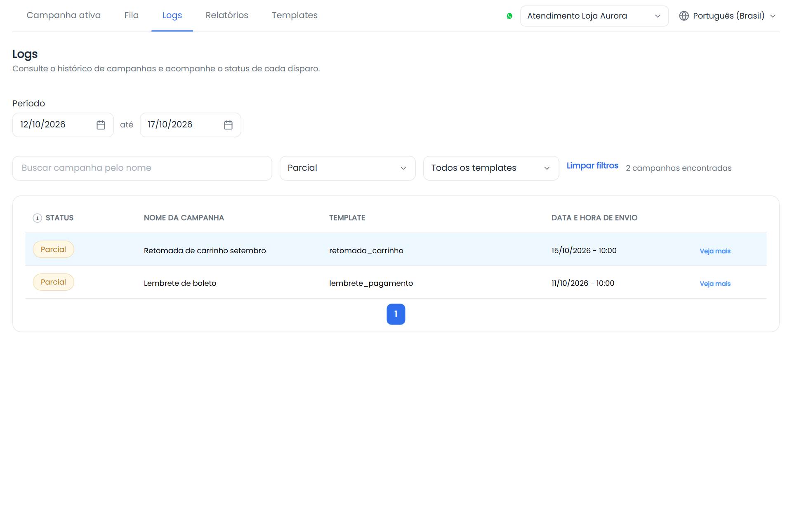Click lembrete_pagamento template cell
Screen dimensions: 792x532
(x=371, y=283)
